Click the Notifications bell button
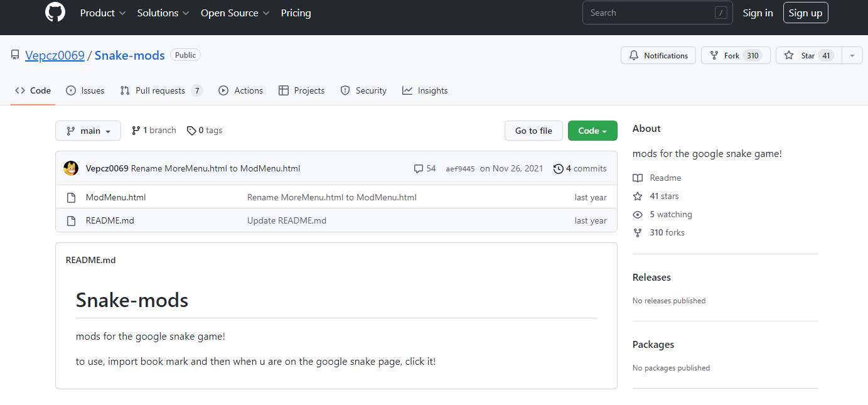Viewport: 868px width, 405px height. 658,56
